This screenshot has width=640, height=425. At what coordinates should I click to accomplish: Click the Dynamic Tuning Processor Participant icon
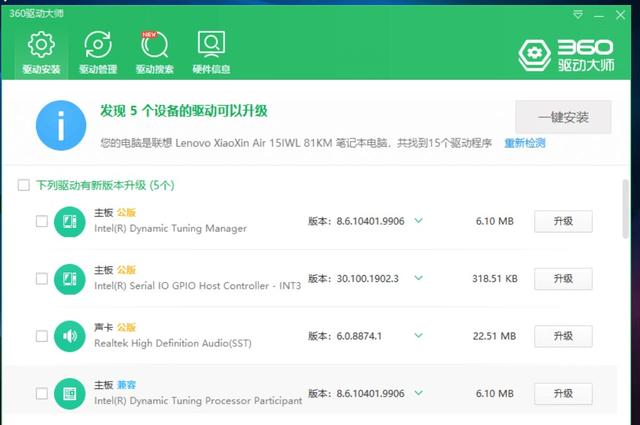tap(70, 394)
